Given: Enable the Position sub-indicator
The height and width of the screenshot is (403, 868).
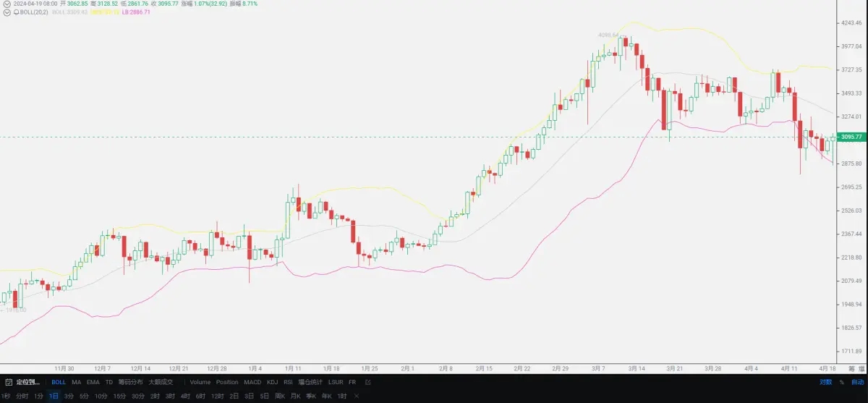Looking at the screenshot, I should pos(227,382).
